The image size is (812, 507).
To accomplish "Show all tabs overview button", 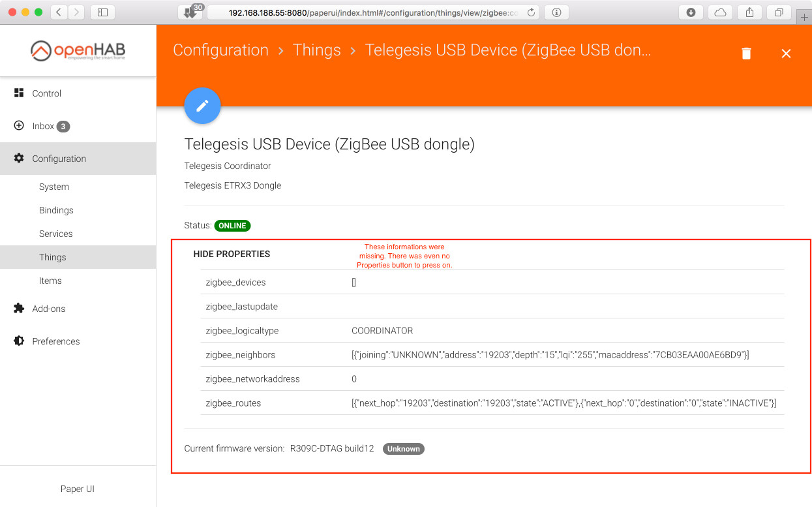I will point(779,12).
